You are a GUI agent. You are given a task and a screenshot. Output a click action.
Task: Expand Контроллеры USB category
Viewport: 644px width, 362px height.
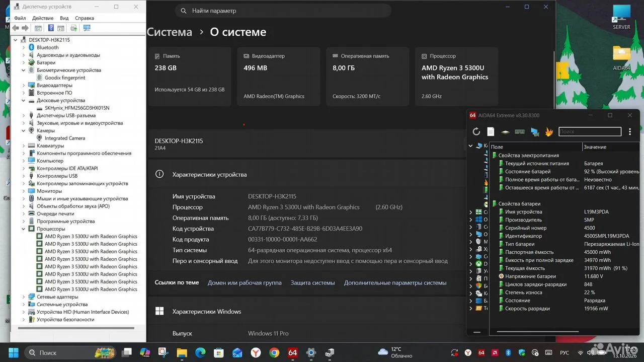(x=24, y=176)
